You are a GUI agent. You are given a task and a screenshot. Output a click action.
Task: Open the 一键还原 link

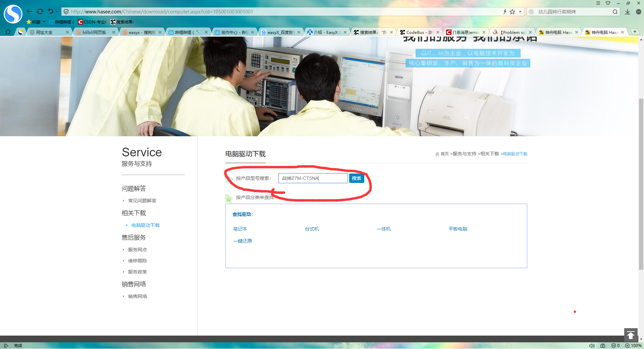click(x=243, y=241)
